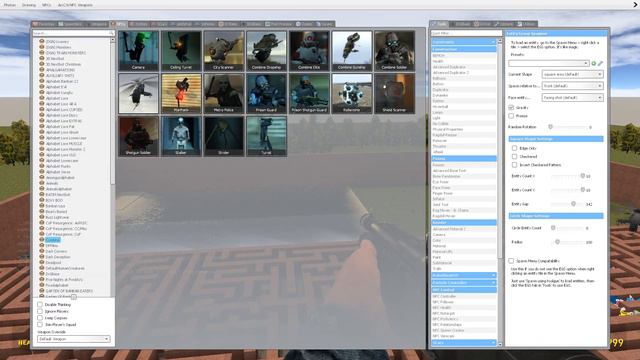Spawn the Metro Police NPC

pos(224,93)
